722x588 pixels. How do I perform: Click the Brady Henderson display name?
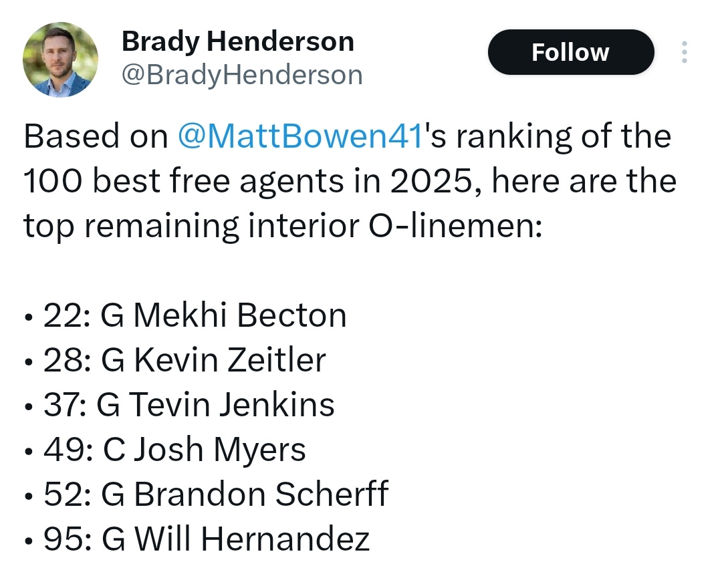click(237, 41)
